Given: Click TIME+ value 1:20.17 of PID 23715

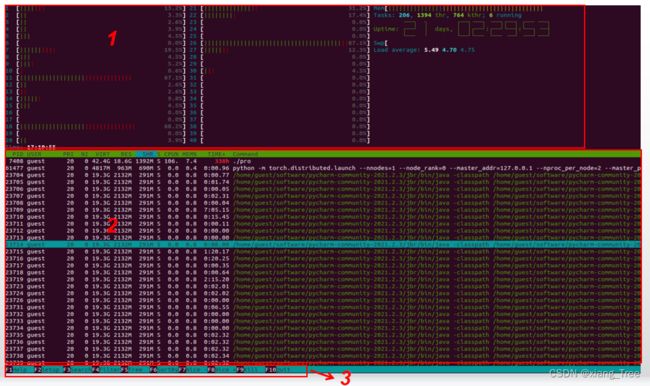Looking at the screenshot, I should tap(216, 252).
